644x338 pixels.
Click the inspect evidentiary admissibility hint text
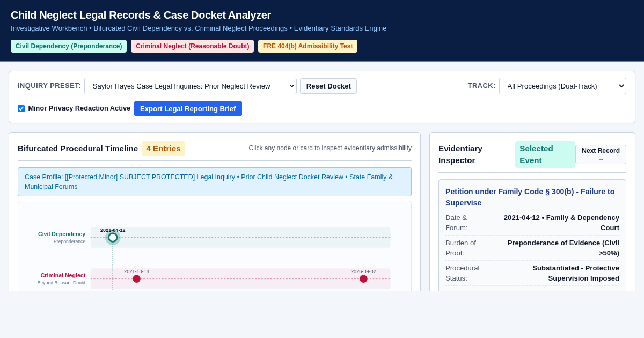pyautogui.click(x=330, y=148)
